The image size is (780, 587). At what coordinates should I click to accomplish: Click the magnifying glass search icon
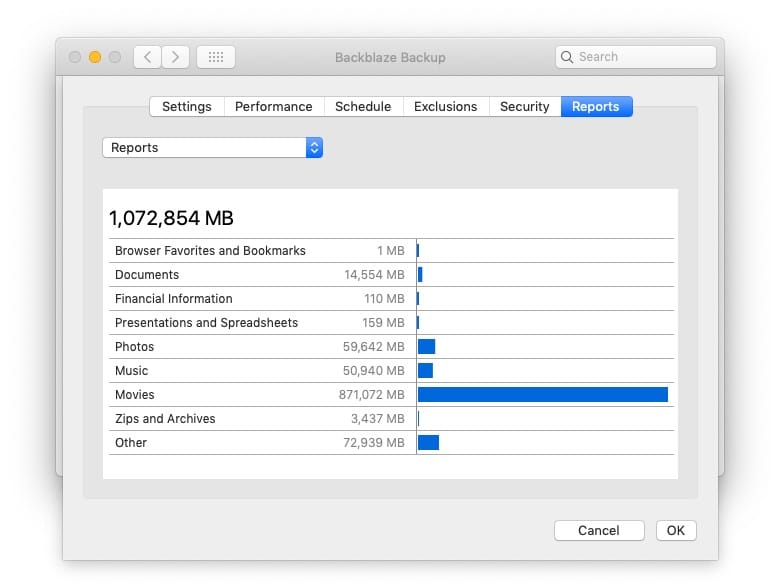[568, 57]
